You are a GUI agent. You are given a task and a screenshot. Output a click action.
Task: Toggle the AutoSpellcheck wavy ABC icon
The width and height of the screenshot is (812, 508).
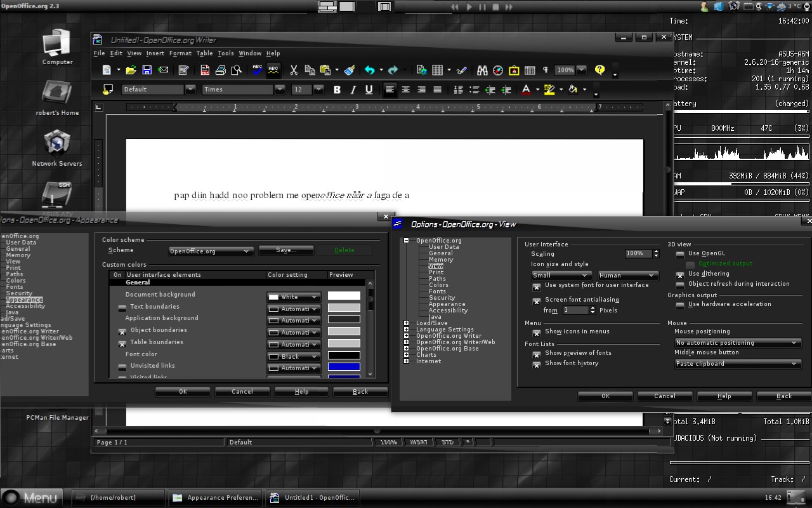(273, 70)
